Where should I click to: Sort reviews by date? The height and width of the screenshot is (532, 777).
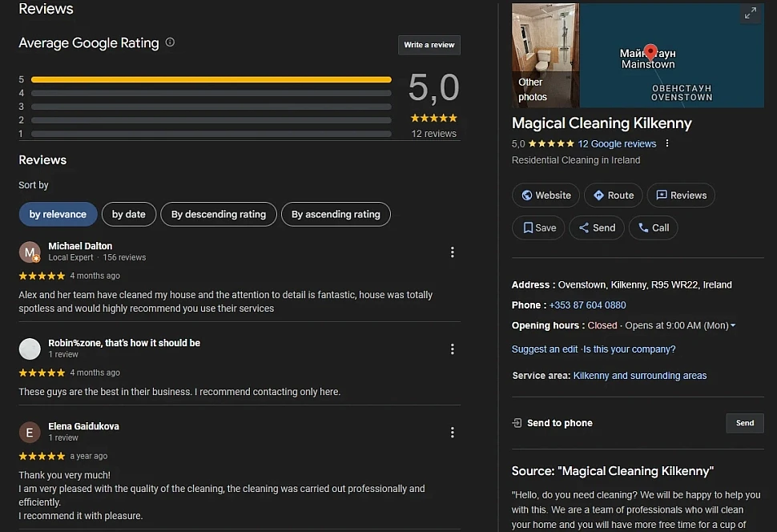[129, 214]
